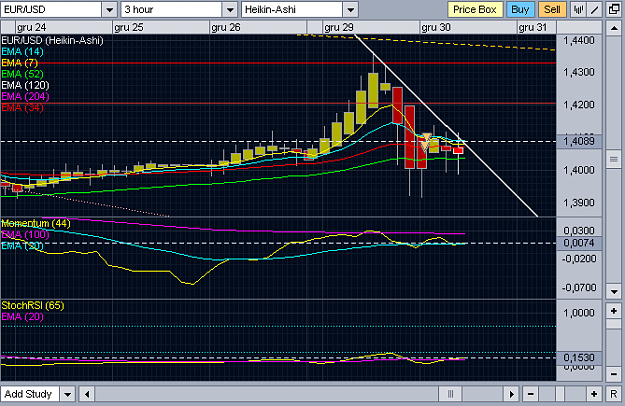
Task: Click the 1,4400 price axis label
Action: (x=579, y=40)
